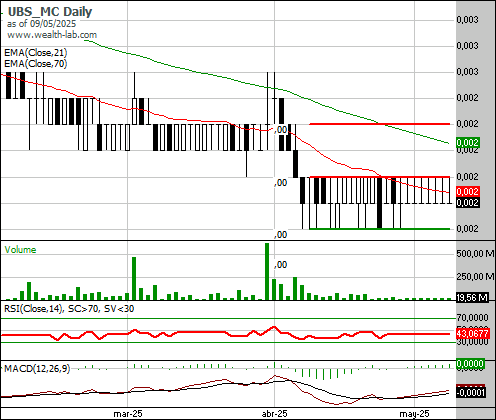
Task: Click the Volume pane label
Action: [x=20, y=250]
